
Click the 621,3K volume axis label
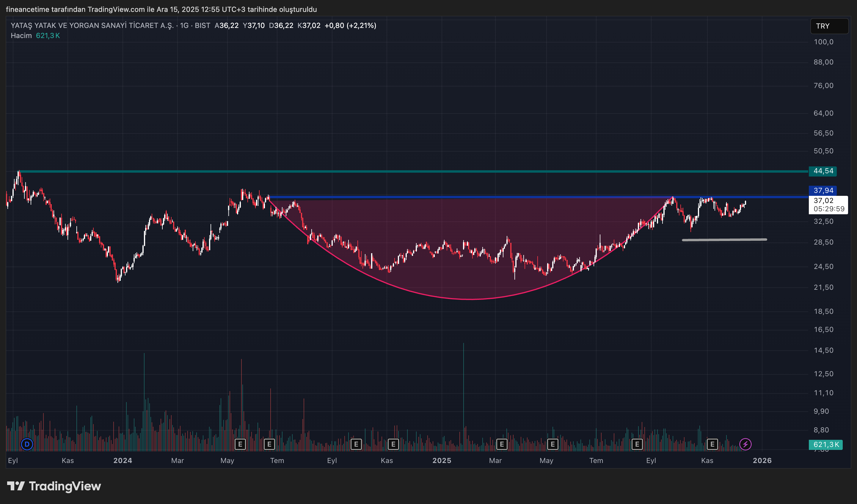(x=825, y=445)
